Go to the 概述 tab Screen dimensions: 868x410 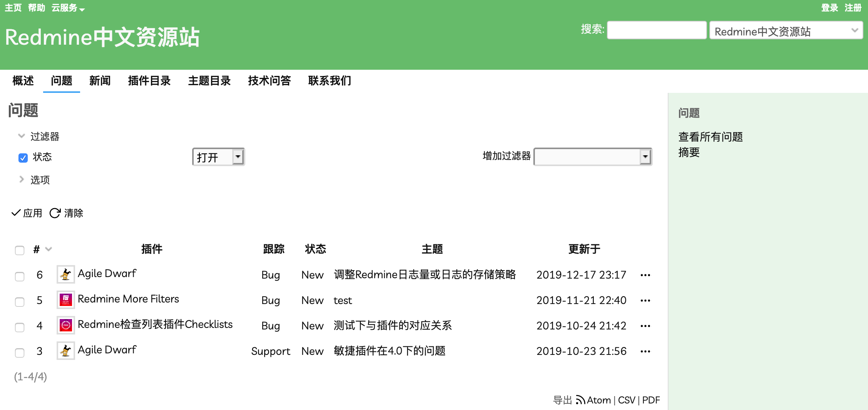23,81
